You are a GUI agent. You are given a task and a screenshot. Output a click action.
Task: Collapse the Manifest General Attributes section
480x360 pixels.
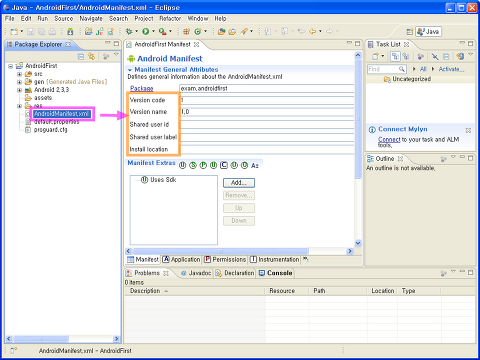click(130, 70)
